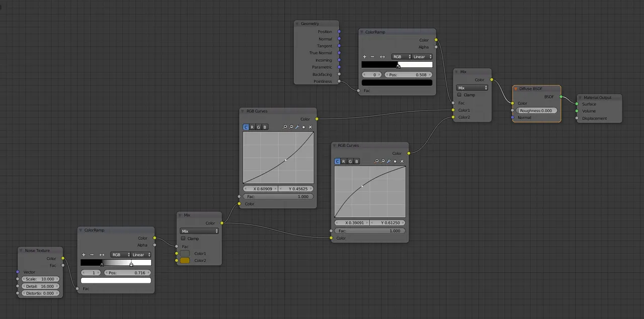Flip the upper ColorRamp with the arrows icon

click(x=382, y=57)
